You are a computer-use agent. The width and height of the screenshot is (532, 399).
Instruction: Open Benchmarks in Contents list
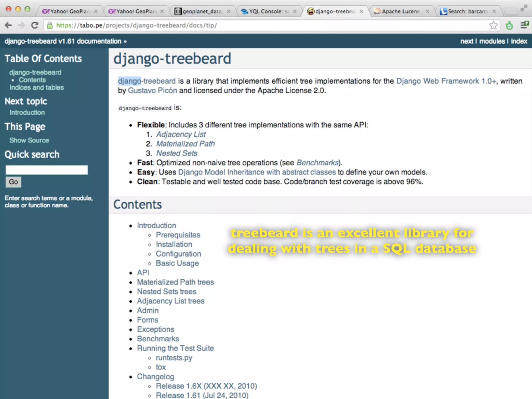158,339
